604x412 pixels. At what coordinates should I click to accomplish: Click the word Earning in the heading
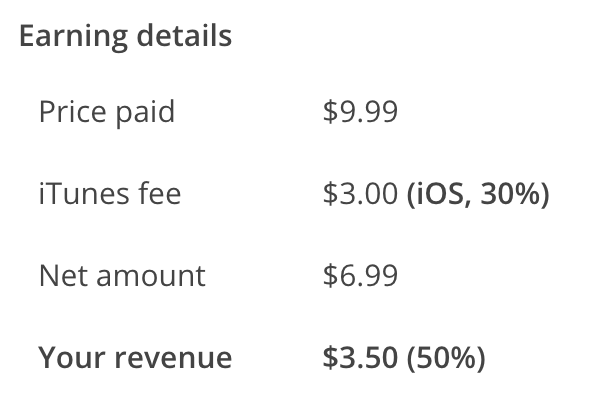[72, 37]
